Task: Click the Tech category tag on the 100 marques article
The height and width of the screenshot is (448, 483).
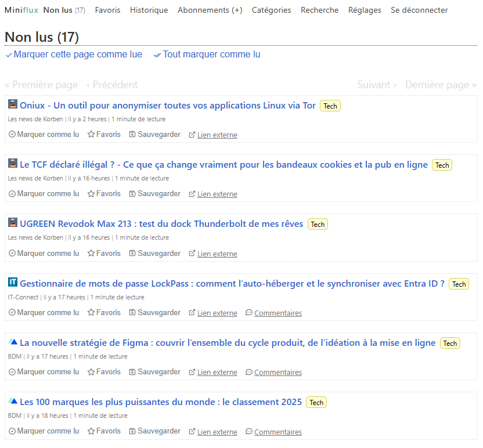Action: point(316,402)
